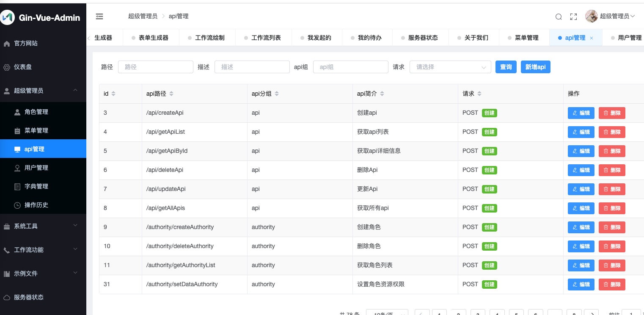This screenshot has width=644, height=315.
Task: Select api管理 in the sidebar
Action: click(x=43, y=149)
